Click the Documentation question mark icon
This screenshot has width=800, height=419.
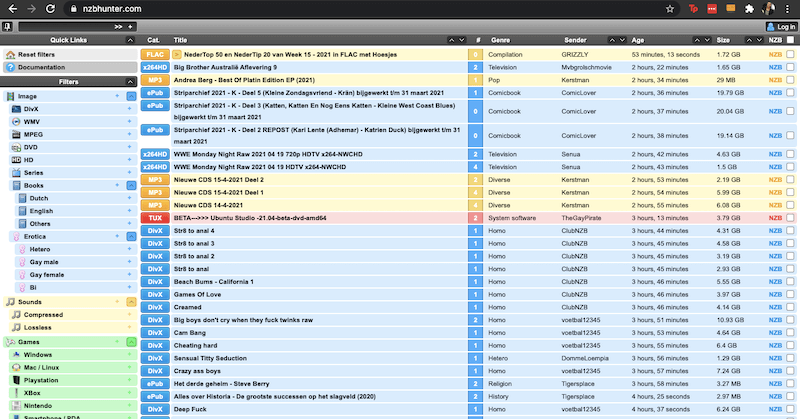[10, 67]
